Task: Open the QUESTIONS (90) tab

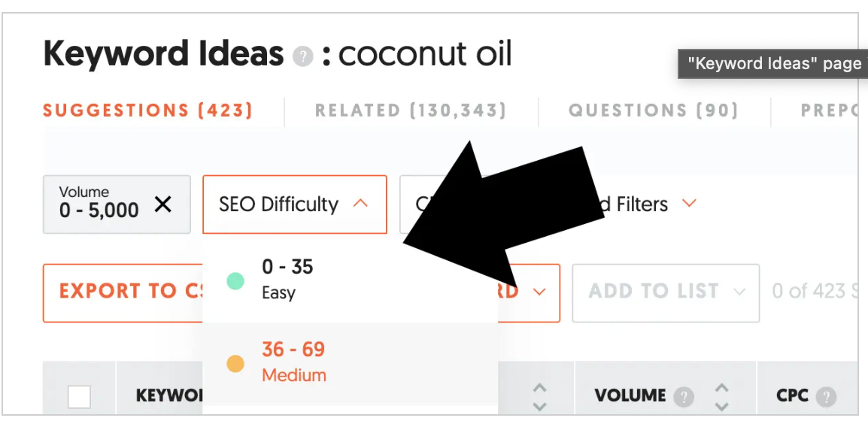Action: (x=653, y=111)
